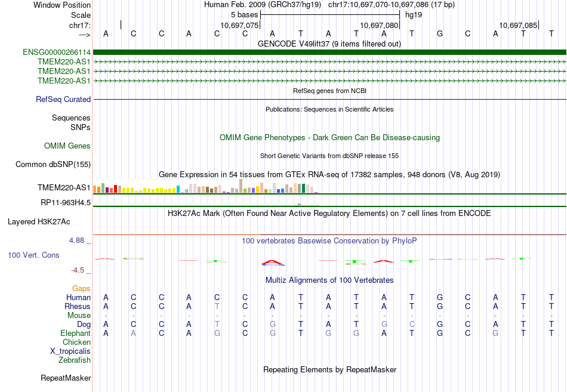Click Multiz Alignments of 100 Vertebrates title
The width and height of the screenshot is (567, 392).
point(329,280)
